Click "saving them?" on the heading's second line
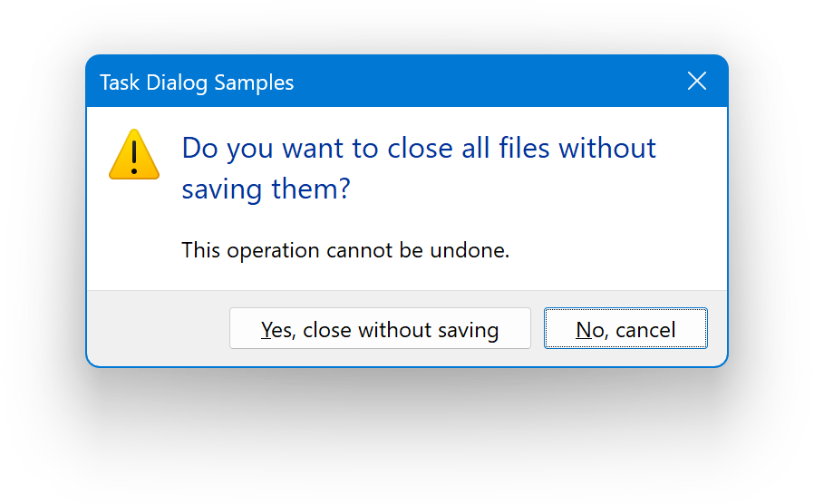 [x=266, y=189]
